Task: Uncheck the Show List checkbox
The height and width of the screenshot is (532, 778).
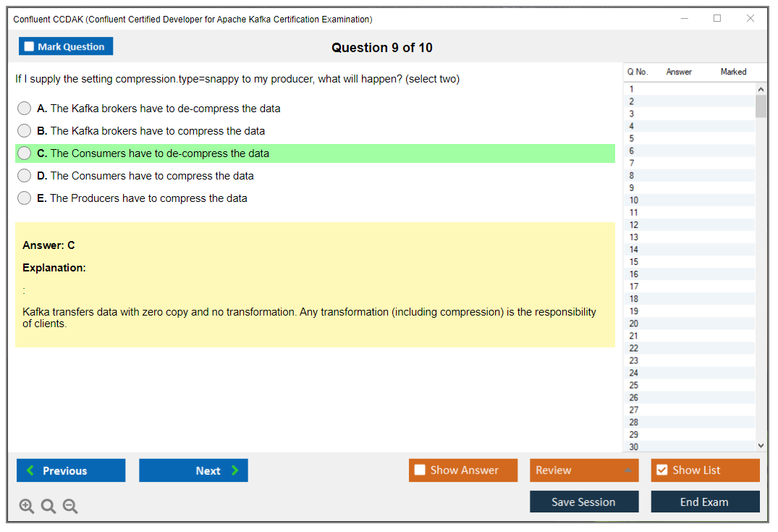Action: point(661,470)
